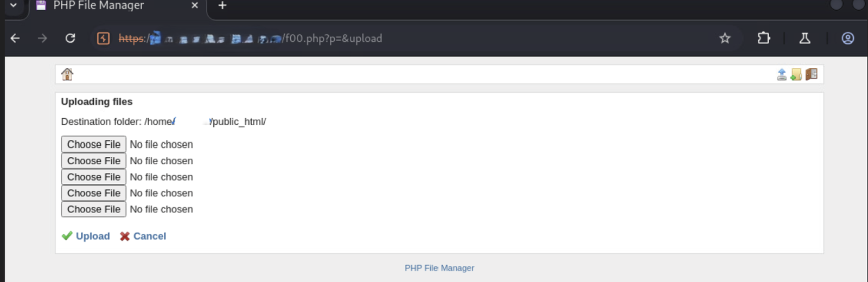Open the Chrome Labs flask icon
This screenshot has width=868, height=282.
click(x=805, y=39)
